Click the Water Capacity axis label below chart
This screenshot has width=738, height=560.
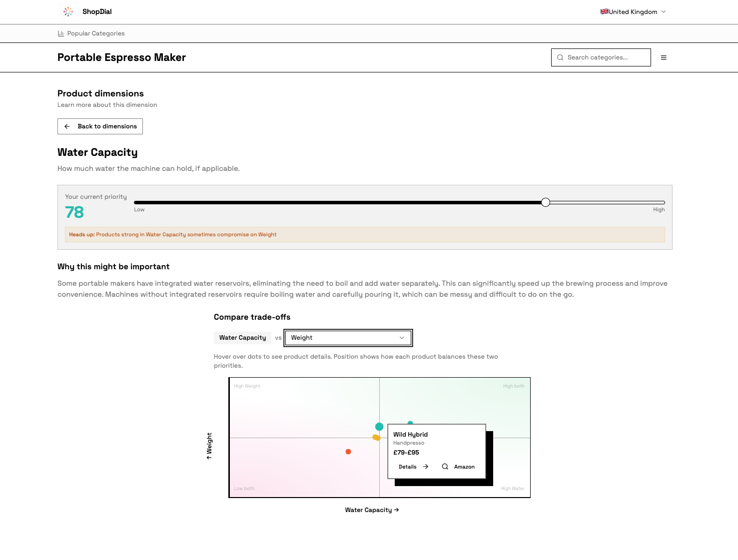pos(372,510)
